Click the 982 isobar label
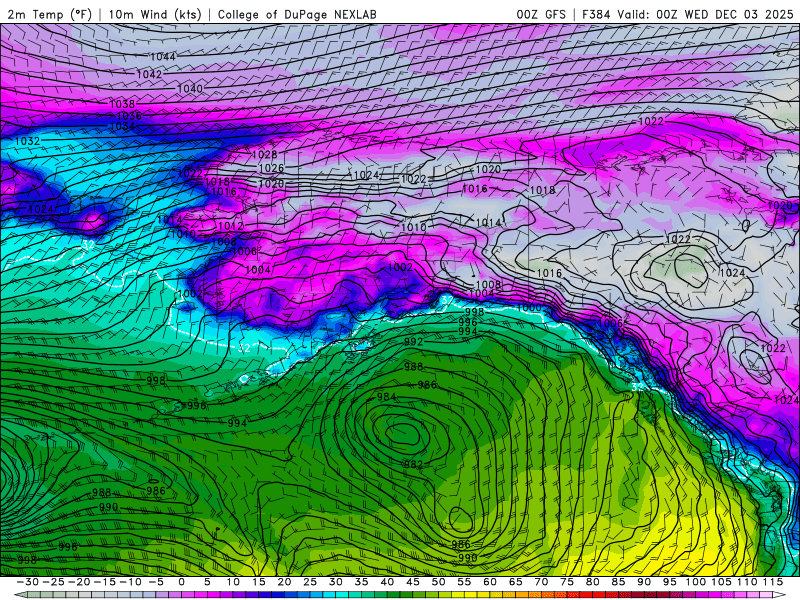The image size is (800, 600). (413, 464)
